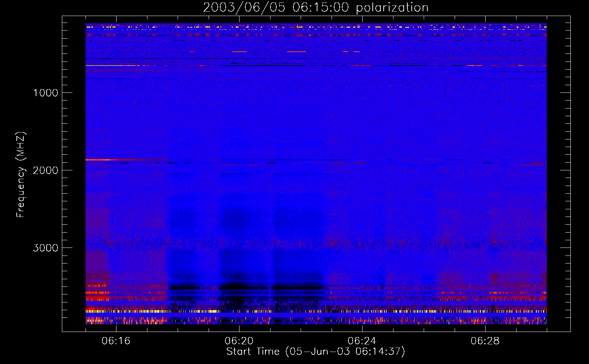Viewport: 589px width, 364px height.
Task: Click the 06:28 time tick label
Action: click(485, 341)
